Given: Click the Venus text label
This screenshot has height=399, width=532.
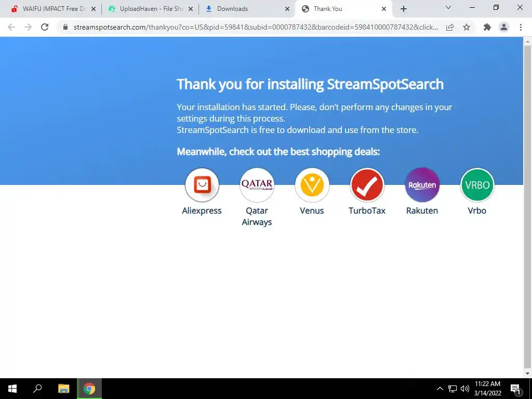Looking at the screenshot, I should pyautogui.click(x=312, y=211).
